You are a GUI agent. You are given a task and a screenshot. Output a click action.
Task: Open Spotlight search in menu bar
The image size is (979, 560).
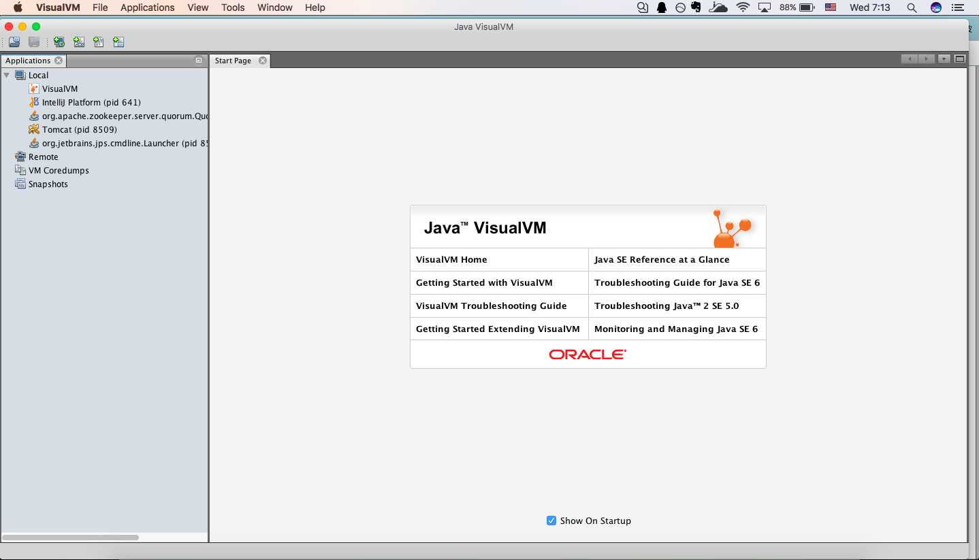(912, 7)
